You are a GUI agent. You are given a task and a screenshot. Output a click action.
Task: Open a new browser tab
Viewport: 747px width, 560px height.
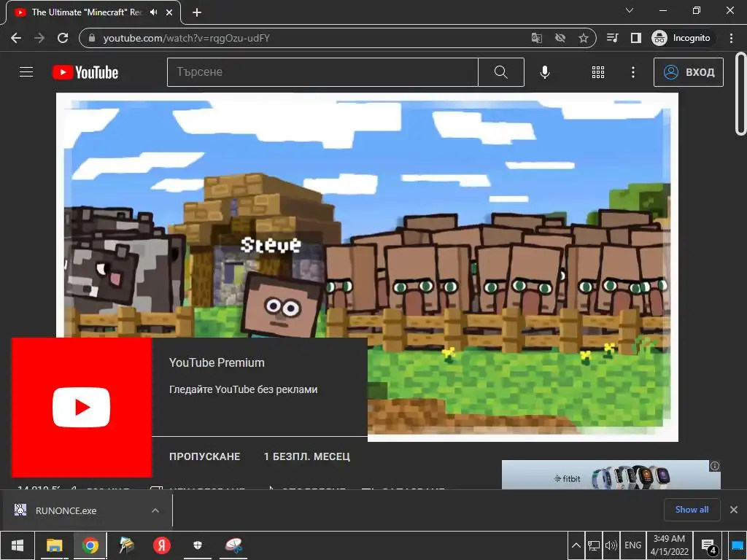click(x=197, y=12)
